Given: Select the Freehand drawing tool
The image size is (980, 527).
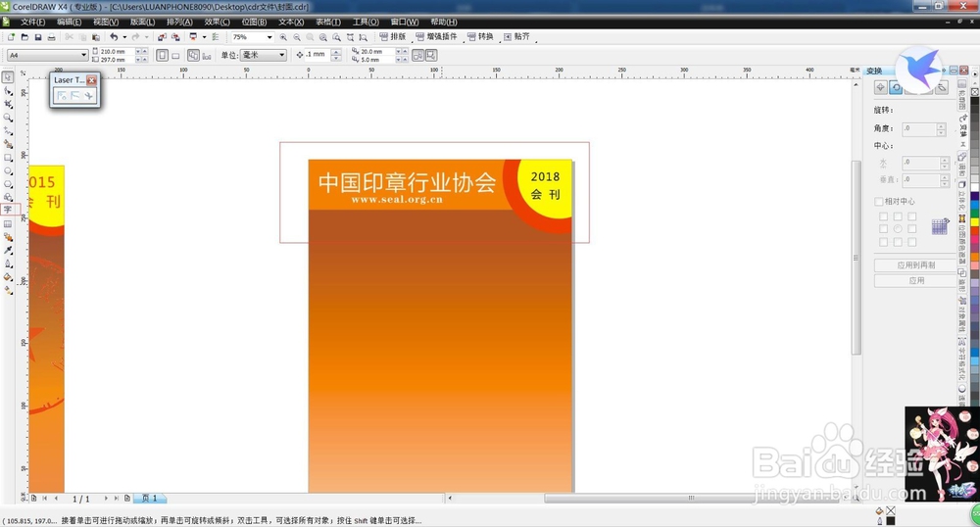Looking at the screenshot, I should click(x=8, y=131).
